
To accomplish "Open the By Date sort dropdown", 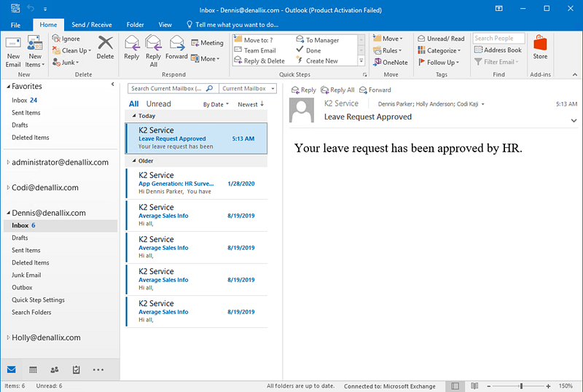I will point(215,104).
